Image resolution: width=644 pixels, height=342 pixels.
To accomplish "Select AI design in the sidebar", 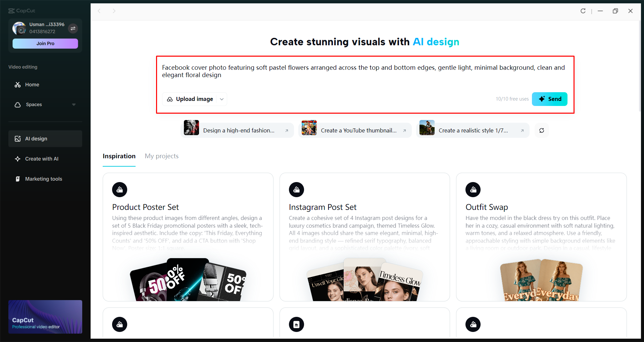I will [36, 138].
